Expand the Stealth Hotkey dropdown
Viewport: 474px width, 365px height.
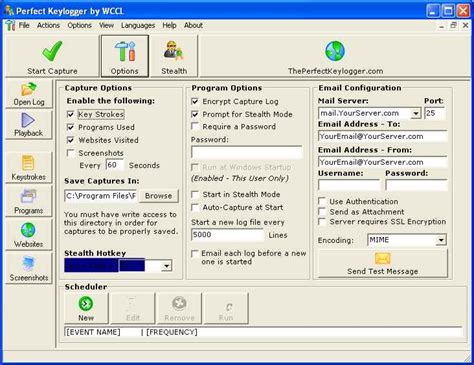166,266
